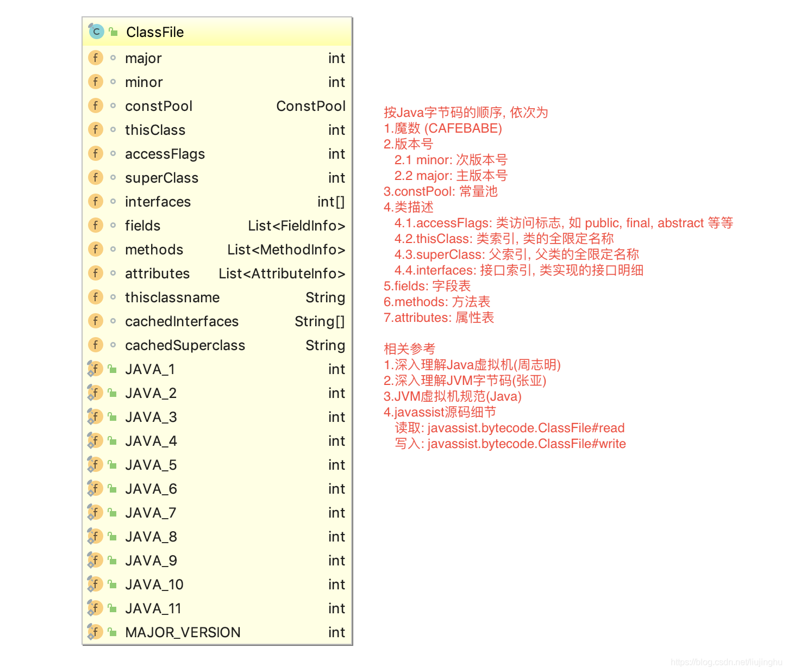Click the field icon for methods
The width and height of the screenshot is (787, 672).
click(96, 249)
